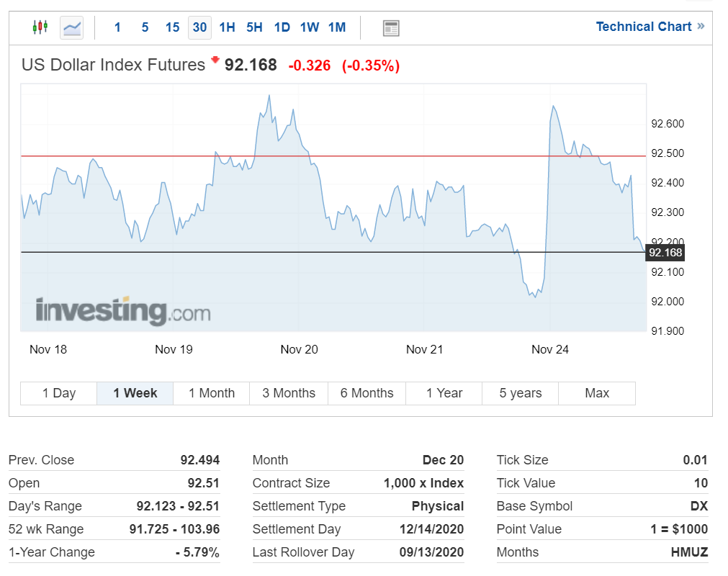
Task: Show the Max range
Action: coord(597,393)
